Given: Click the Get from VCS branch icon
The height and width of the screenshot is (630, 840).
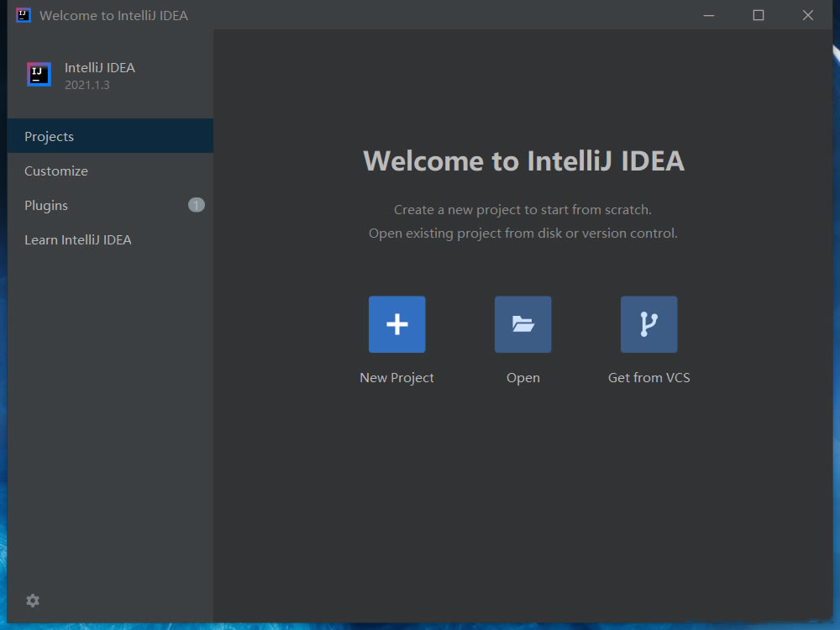Looking at the screenshot, I should click(x=648, y=324).
